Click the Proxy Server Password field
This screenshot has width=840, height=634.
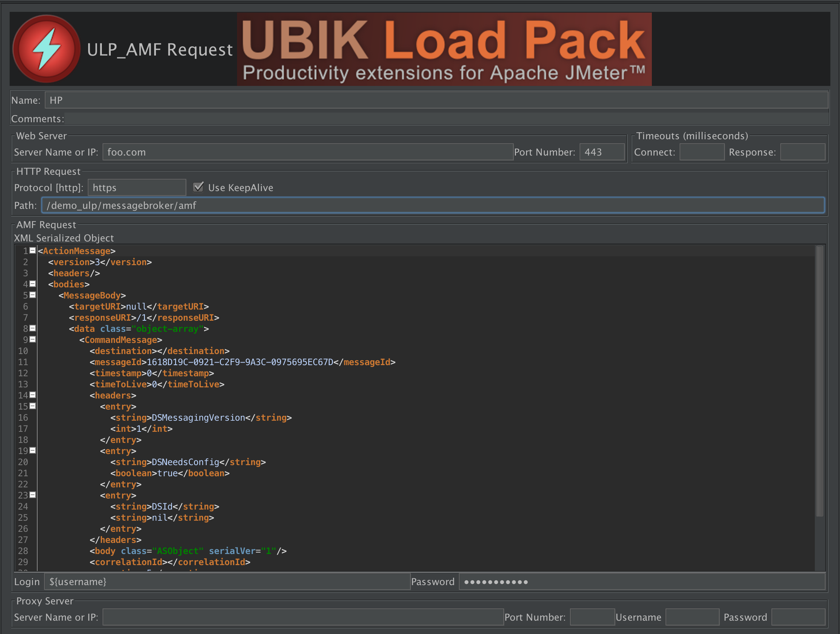(798, 617)
